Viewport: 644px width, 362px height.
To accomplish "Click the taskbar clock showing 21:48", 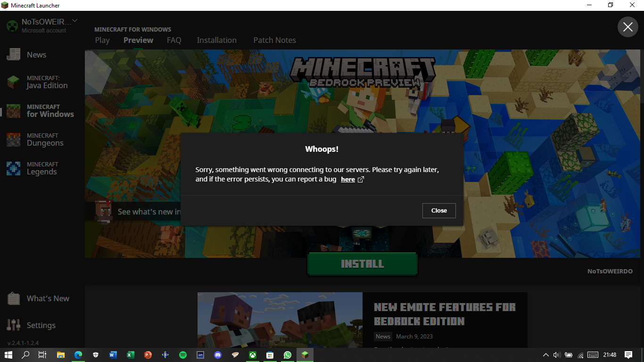I will [x=610, y=355].
